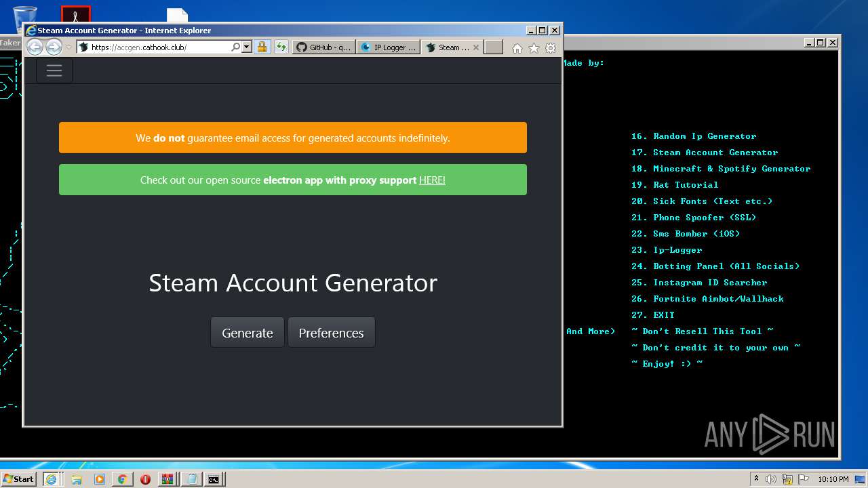The width and height of the screenshot is (868, 488).
Task: Click 'Enjoy! :)' console text
Action: pos(667,364)
